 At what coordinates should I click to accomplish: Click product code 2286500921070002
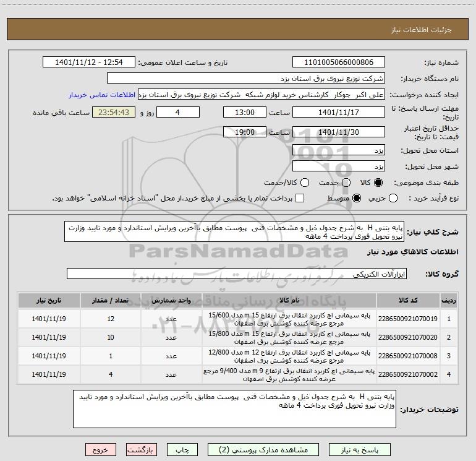pos(408,374)
